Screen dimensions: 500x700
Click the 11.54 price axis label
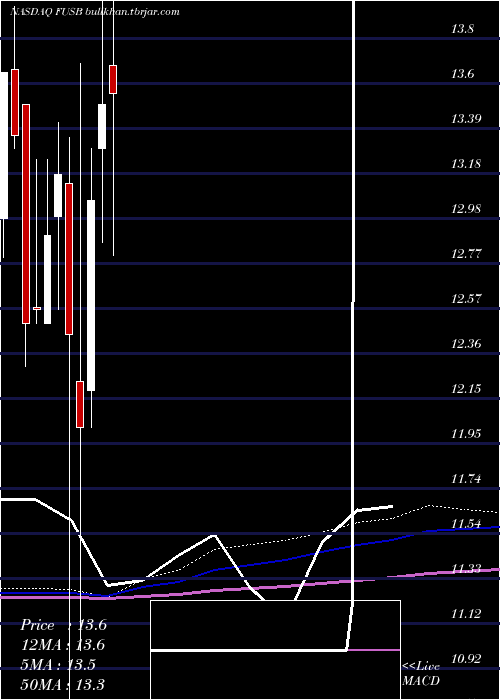[465, 524]
